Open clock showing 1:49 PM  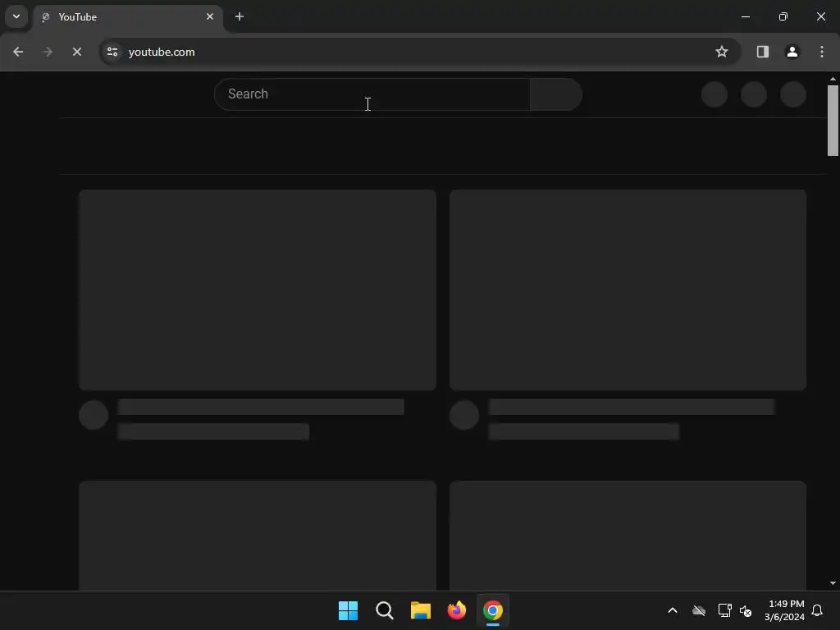[785, 610]
